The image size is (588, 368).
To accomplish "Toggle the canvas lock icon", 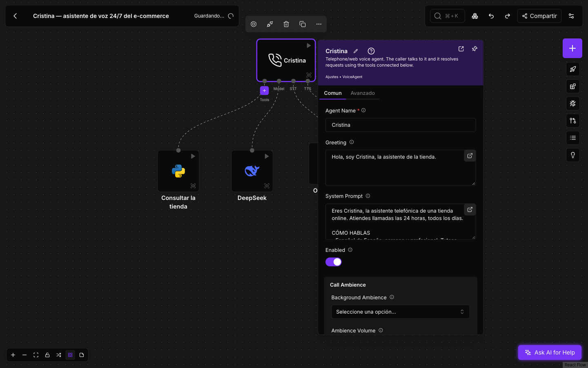I will coord(47,355).
